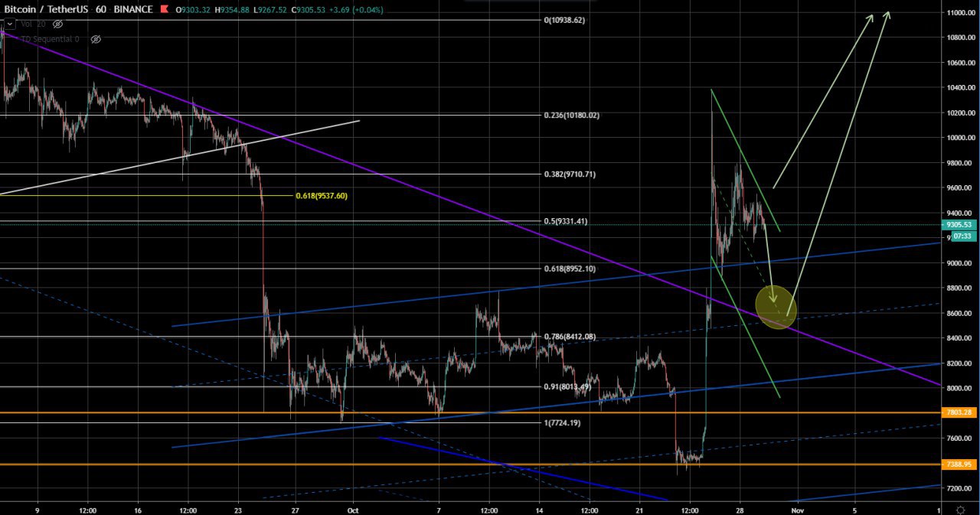Screen dimensions: 980x515
Task: Click the orange price tag 7388.95
Action: 961,464
